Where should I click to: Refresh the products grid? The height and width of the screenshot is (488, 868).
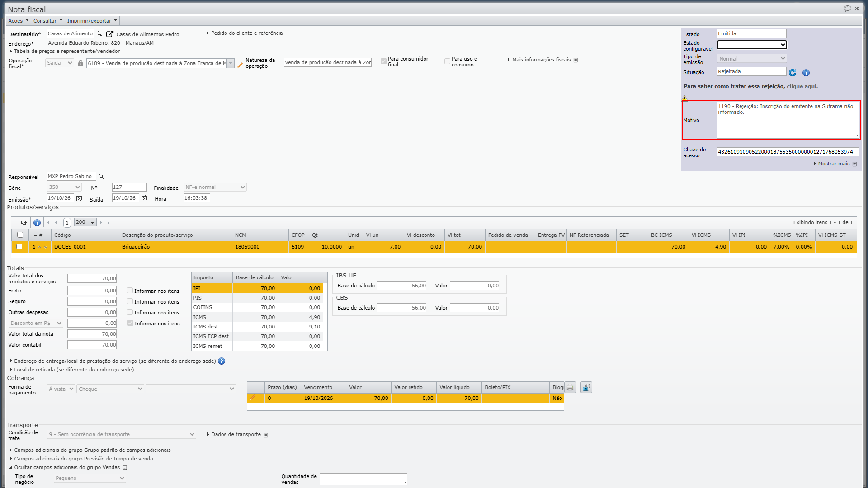pos(24,223)
